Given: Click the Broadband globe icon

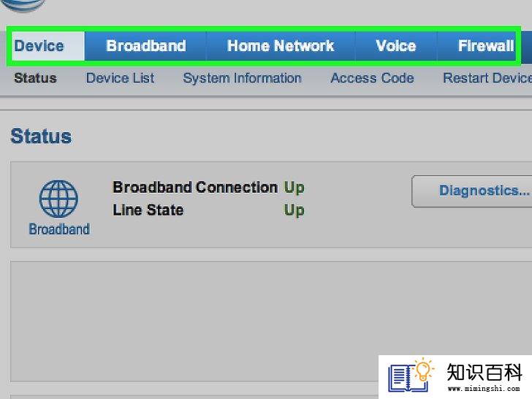Looking at the screenshot, I should click(58, 199).
